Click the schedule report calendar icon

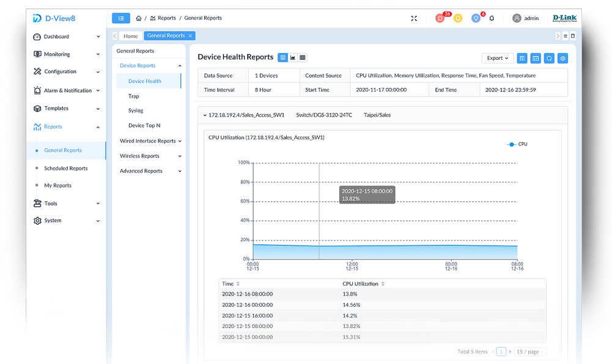[x=536, y=58]
